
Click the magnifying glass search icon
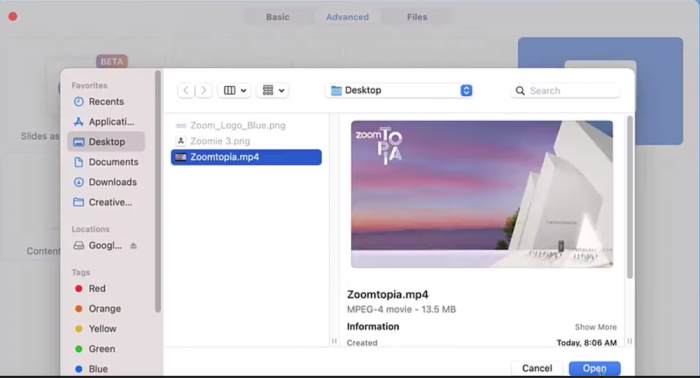520,91
